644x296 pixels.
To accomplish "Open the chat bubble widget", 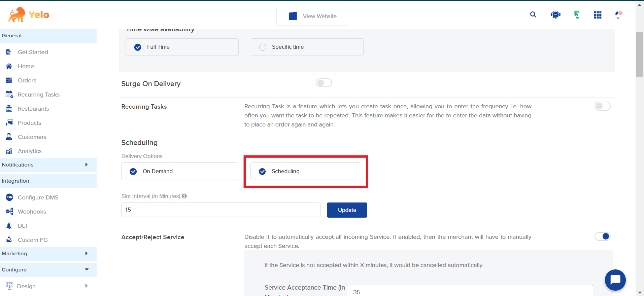I will pos(615,280).
